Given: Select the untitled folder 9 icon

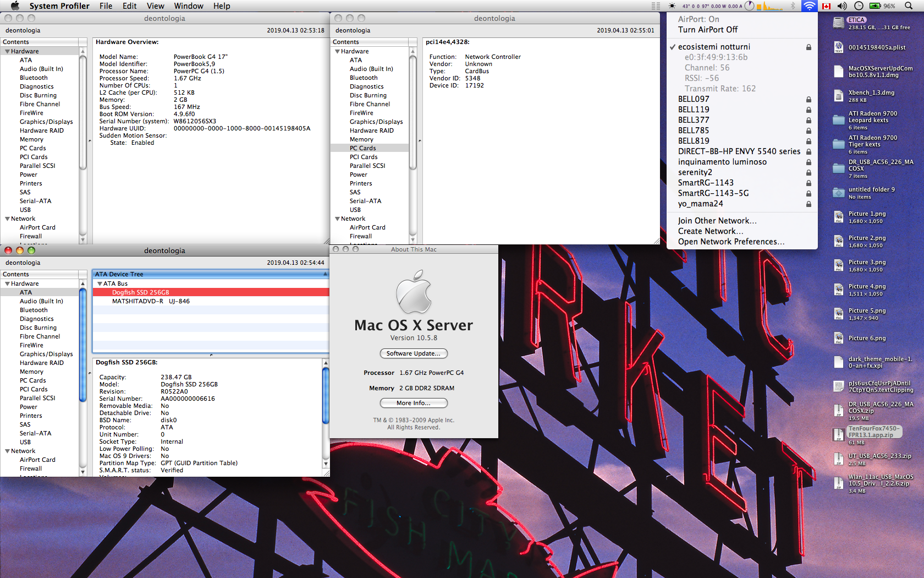Looking at the screenshot, I should click(838, 193).
